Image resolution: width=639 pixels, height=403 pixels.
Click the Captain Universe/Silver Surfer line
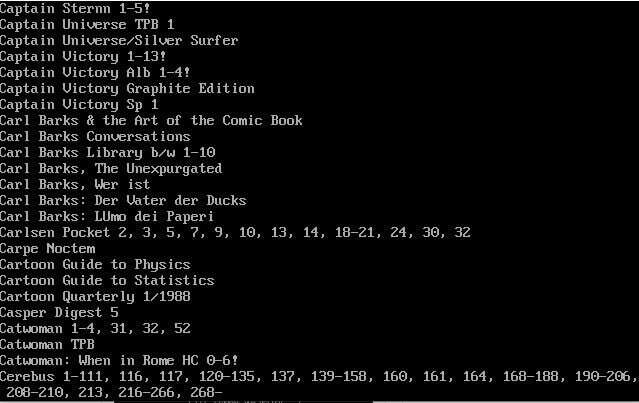coord(119,40)
